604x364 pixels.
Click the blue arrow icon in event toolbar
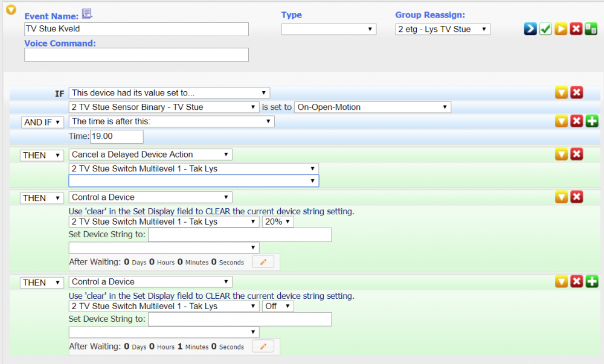530,29
